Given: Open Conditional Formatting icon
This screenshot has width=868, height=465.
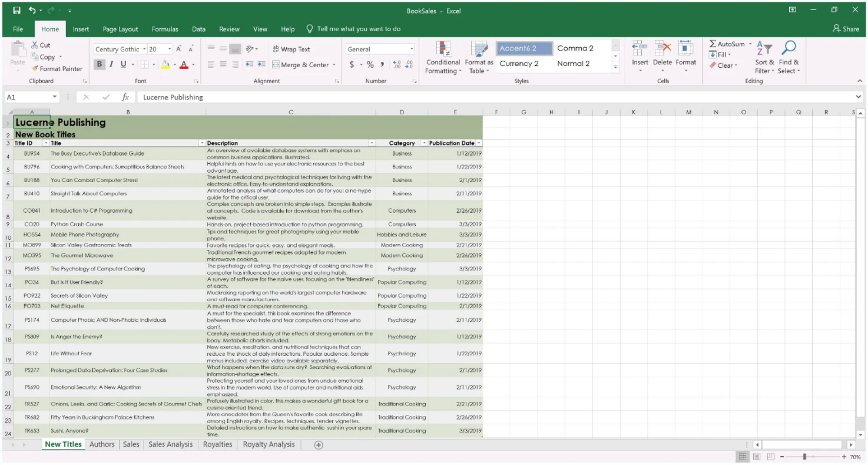Looking at the screenshot, I should (x=443, y=50).
